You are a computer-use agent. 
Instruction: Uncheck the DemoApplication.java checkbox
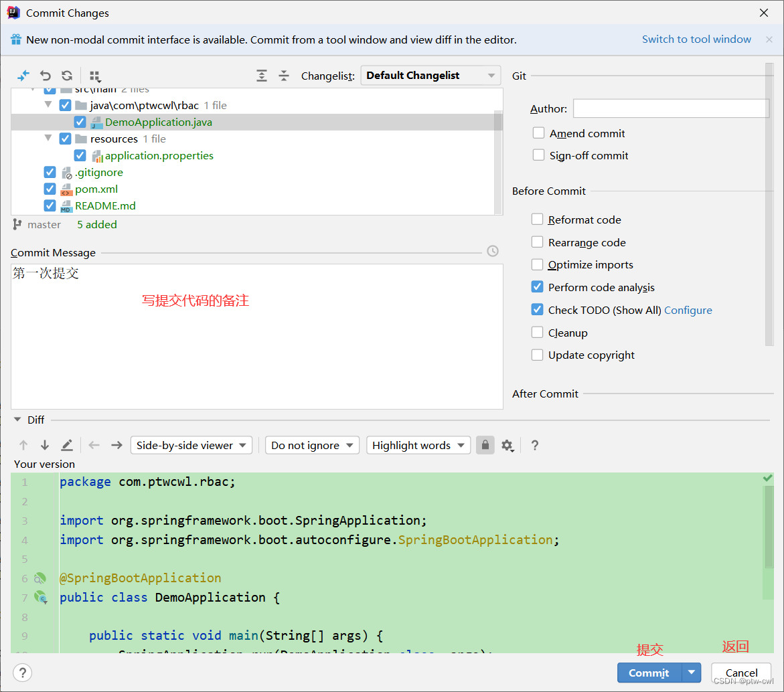coord(80,122)
